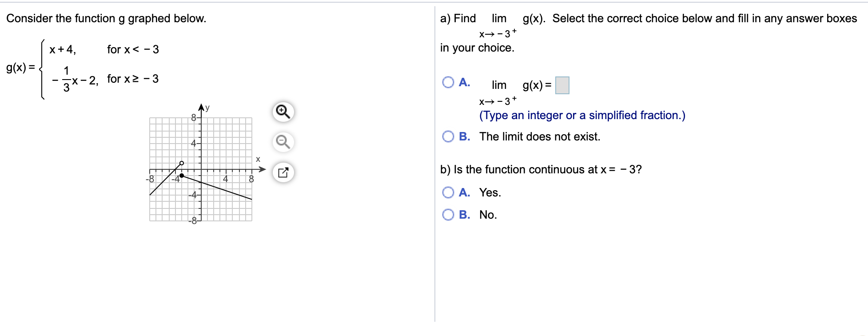This screenshot has height=336, width=868.
Task: Zoom out of the graph
Action: (283, 142)
